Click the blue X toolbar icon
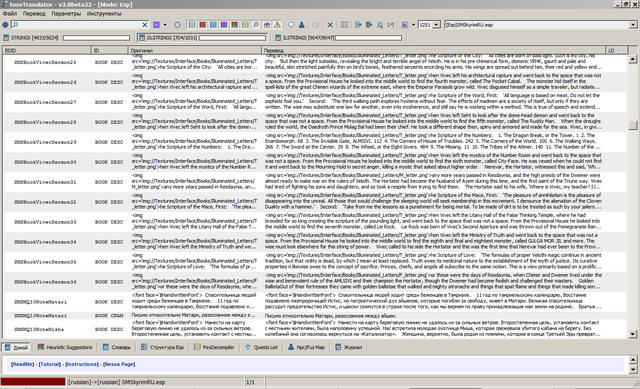The image size is (640, 389). tap(330, 25)
